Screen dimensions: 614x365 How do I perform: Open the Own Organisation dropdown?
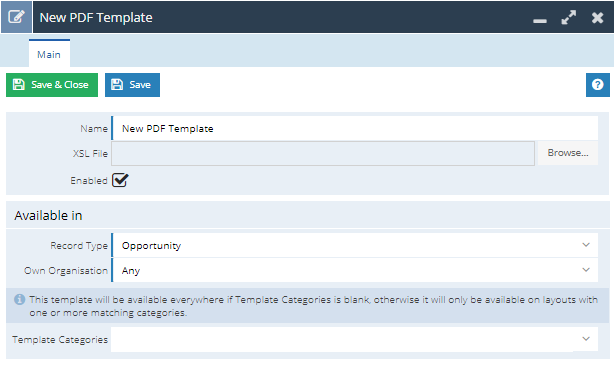click(x=355, y=270)
